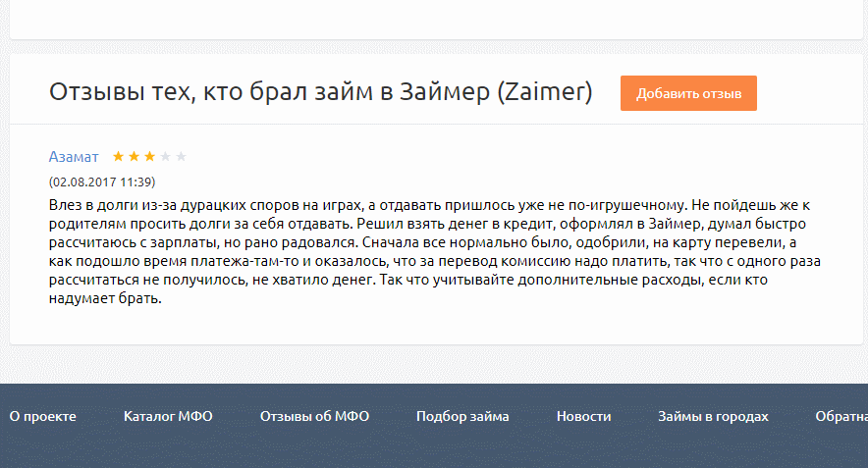
Task: Click the orange Добавить отзыв button
Action: [x=688, y=93]
